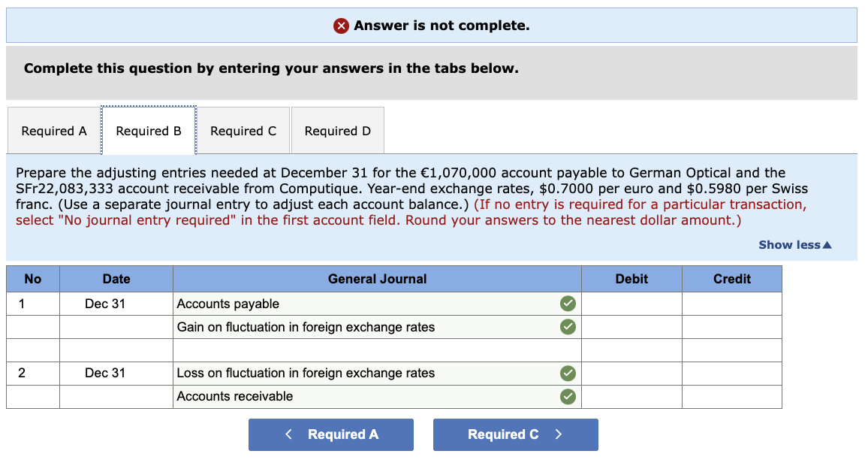This screenshot has width=868, height=466.
Task: Click the green checkmark beside Loss on fluctuation
Action: click(x=568, y=373)
